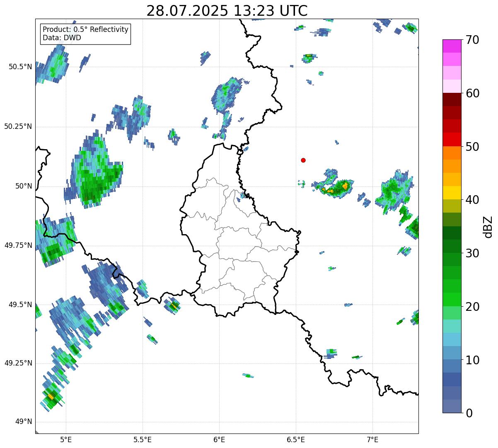Click the latitude label '50.25°N'

click(x=18, y=126)
